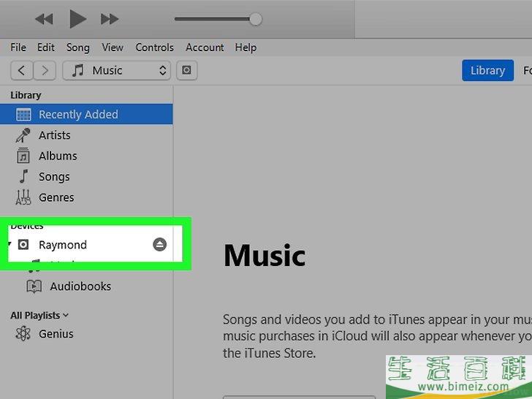This screenshot has width=532, height=399.
Task: Open the Edit menu
Action: coord(46,47)
